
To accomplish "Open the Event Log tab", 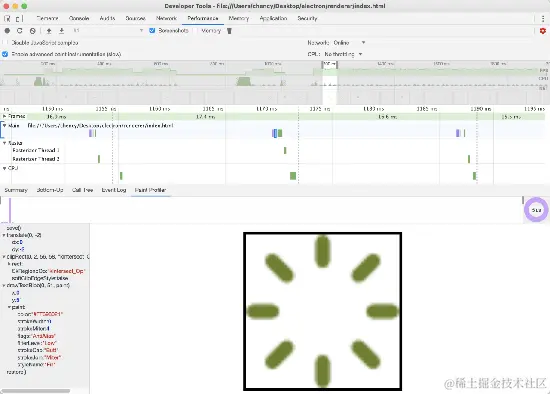I will click(114, 190).
